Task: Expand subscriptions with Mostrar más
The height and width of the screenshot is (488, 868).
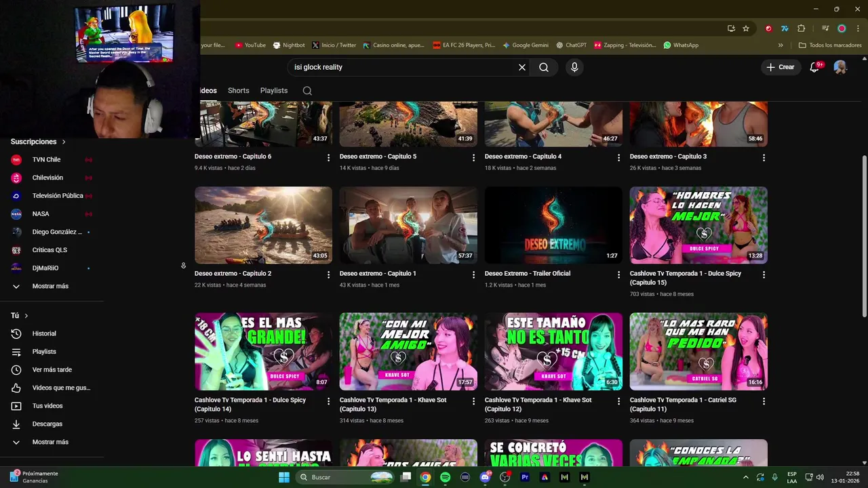Action: pyautogui.click(x=52, y=286)
